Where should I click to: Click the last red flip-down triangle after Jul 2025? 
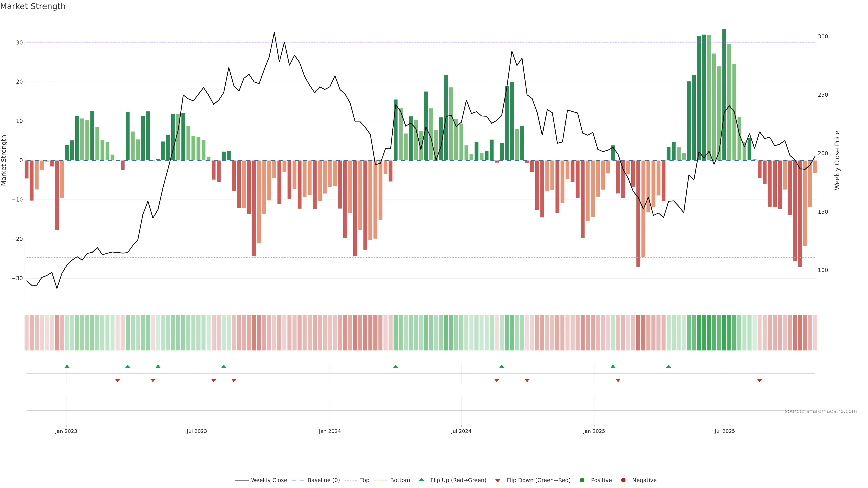coord(759,380)
